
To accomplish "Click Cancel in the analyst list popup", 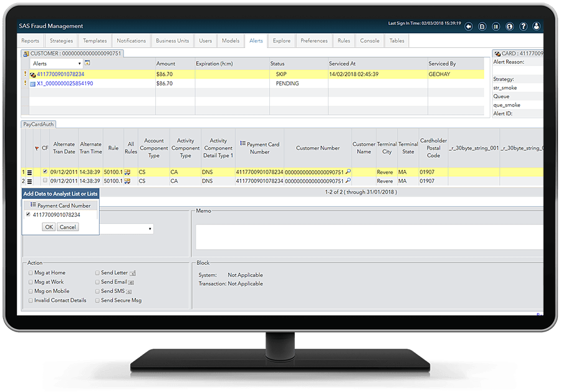I will click(x=67, y=227).
